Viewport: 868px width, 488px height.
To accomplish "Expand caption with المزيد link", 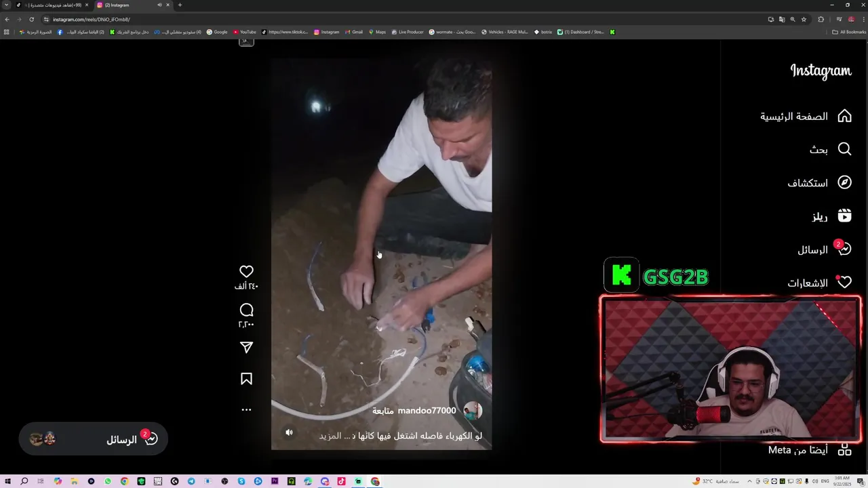I will (330, 436).
